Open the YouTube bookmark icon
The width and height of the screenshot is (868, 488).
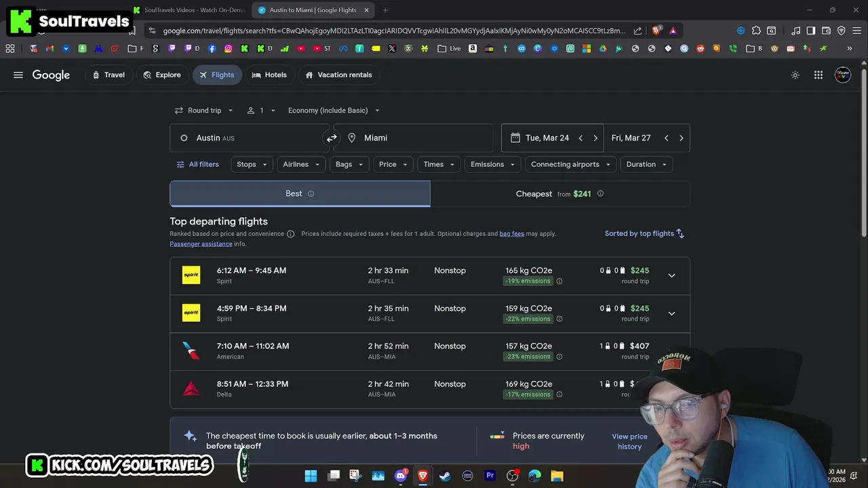pyautogui.click(x=301, y=49)
